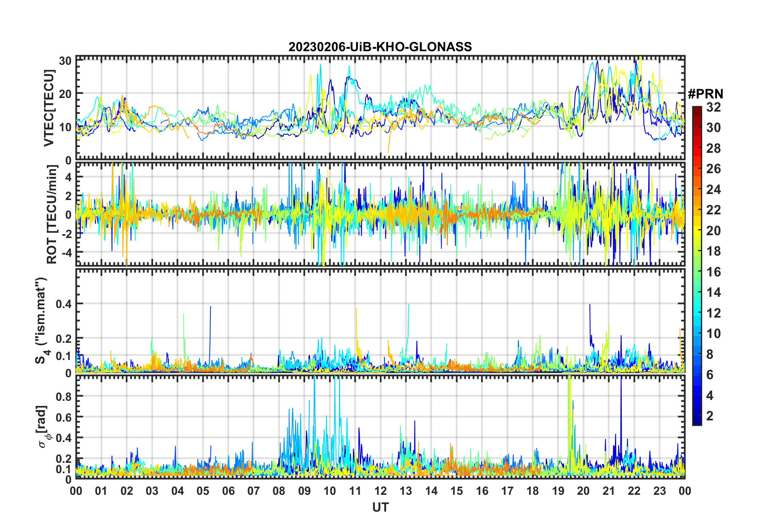Select UT axis hour label 18
The height and width of the screenshot is (532, 761).
point(533,491)
